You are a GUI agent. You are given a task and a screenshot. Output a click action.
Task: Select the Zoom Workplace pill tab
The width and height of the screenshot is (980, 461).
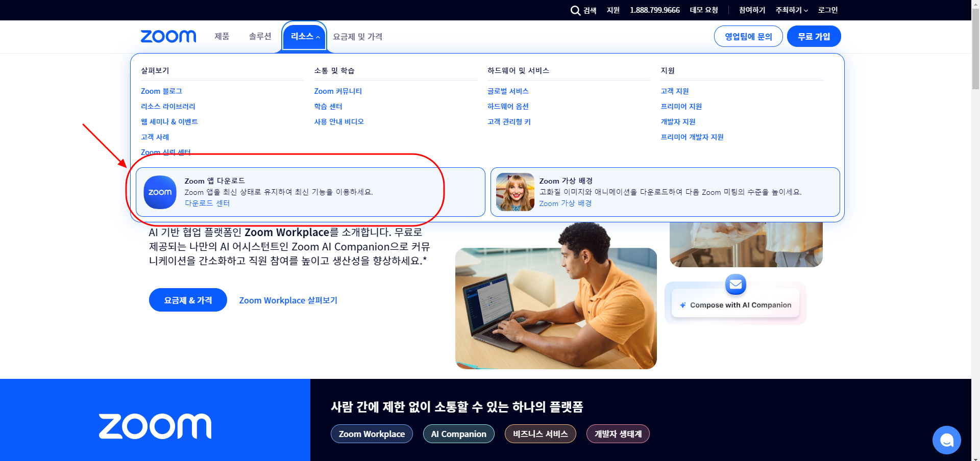372,434
